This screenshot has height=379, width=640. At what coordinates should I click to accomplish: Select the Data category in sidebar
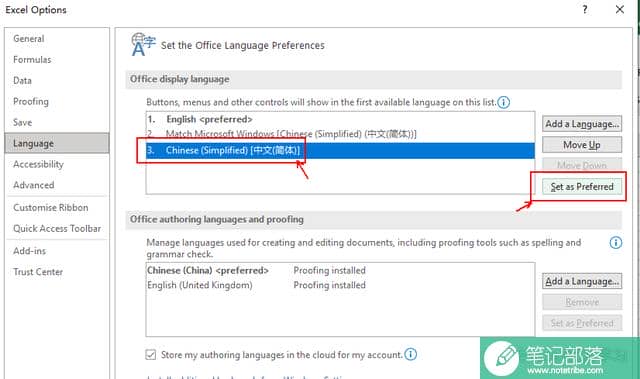[x=22, y=80]
